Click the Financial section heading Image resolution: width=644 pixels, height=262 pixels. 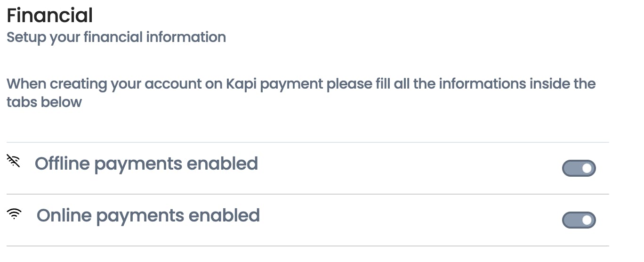[x=50, y=15]
